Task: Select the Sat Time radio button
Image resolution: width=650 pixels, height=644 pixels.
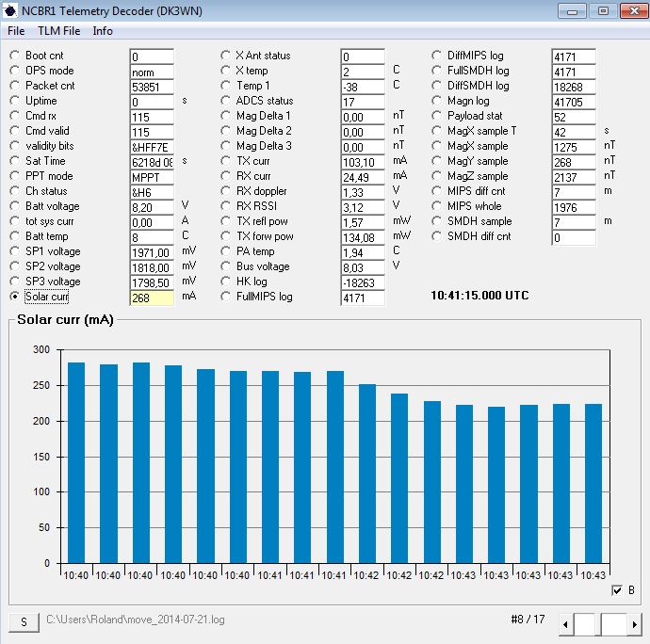Action: coord(15,161)
